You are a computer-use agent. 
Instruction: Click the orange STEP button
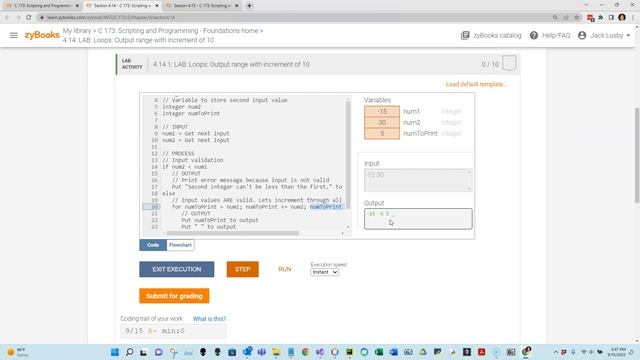coord(242,269)
